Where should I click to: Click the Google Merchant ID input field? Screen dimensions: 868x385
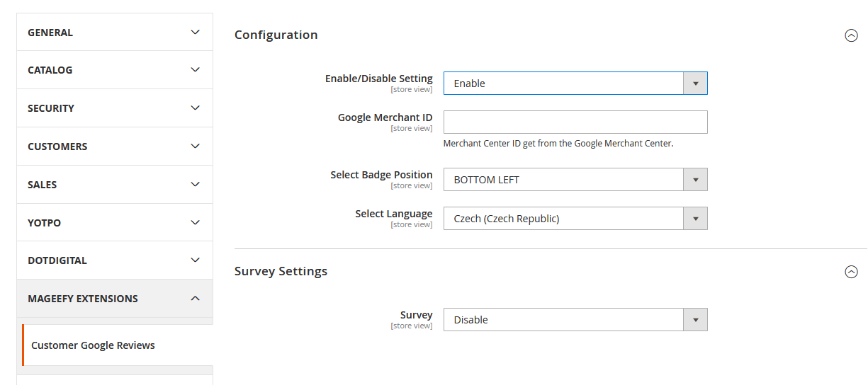click(x=575, y=122)
